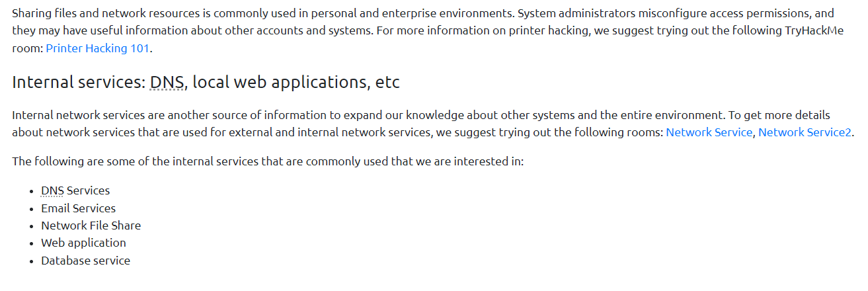The image size is (868, 291).
Task: Open the Network Service2 room link
Action: [805, 132]
